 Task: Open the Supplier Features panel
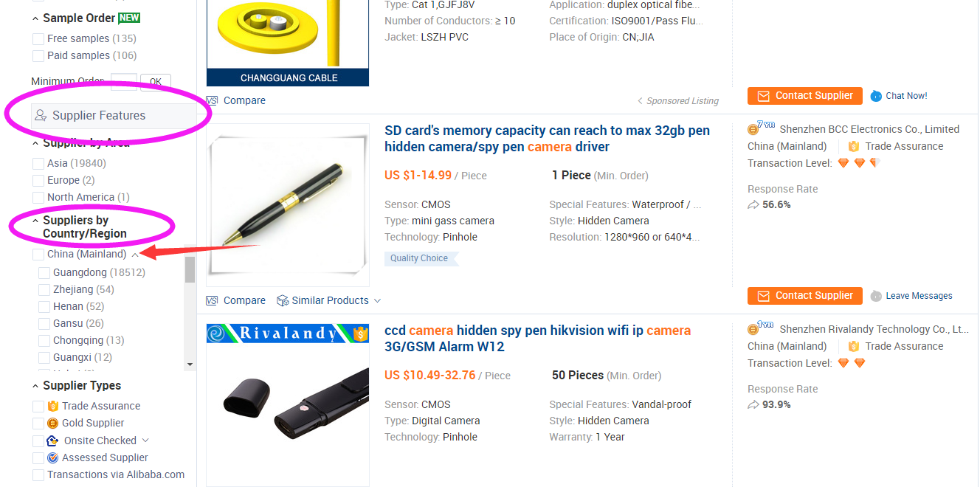(x=114, y=116)
